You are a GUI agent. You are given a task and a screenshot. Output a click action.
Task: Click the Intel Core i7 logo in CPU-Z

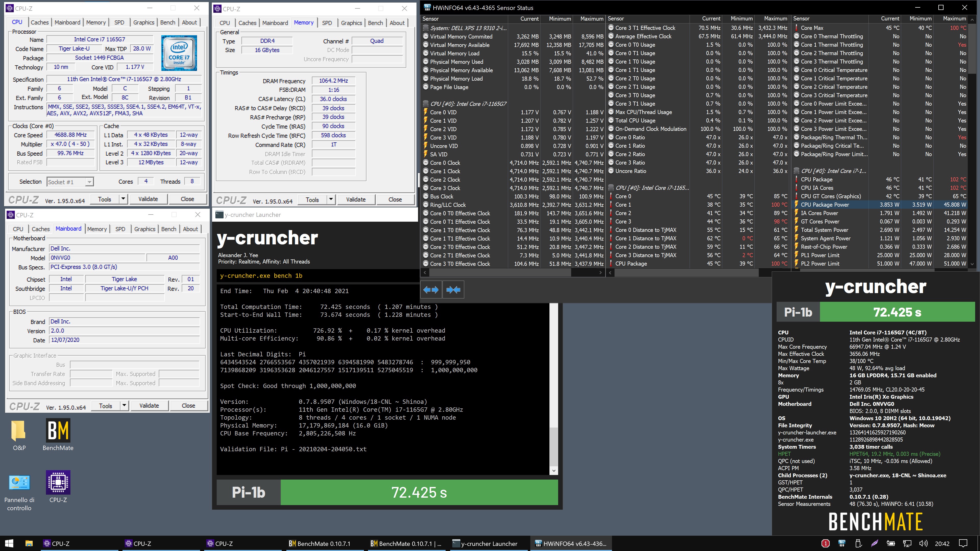point(179,53)
